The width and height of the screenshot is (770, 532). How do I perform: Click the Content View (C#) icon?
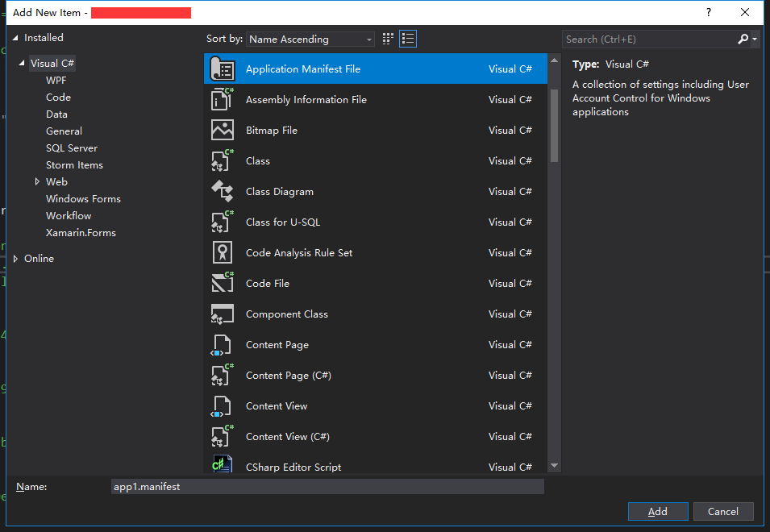tap(223, 436)
